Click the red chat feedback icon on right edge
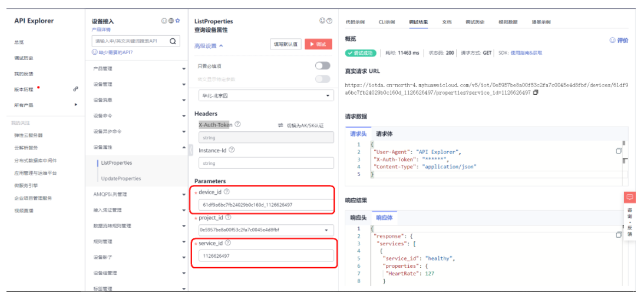The image size is (644, 299). 630,197
